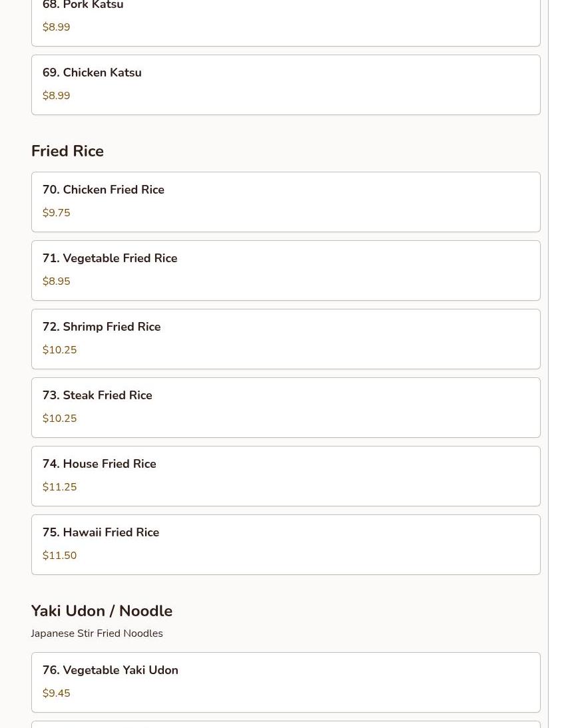Click the price under Steak Fried Rice
562x728 pixels.
pyautogui.click(x=59, y=419)
